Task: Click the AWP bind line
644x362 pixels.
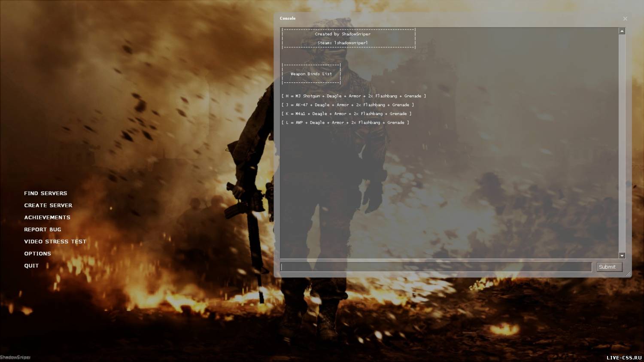Action: click(345, 123)
